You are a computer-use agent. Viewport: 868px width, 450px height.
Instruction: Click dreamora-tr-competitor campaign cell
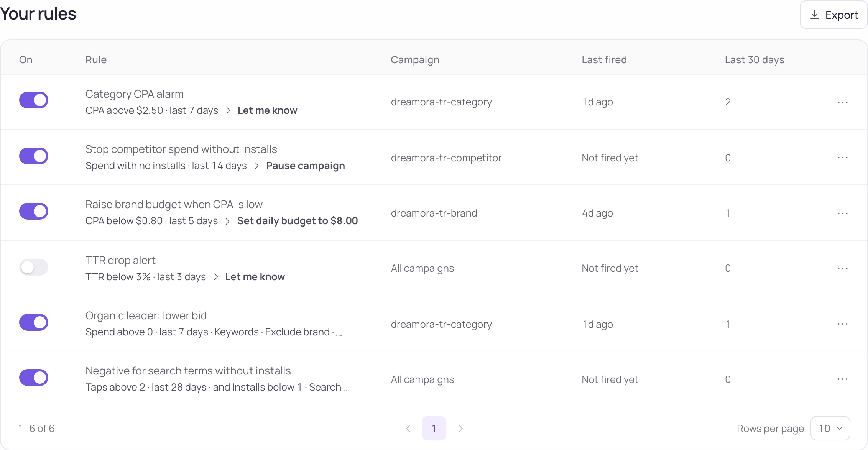click(x=446, y=158)
